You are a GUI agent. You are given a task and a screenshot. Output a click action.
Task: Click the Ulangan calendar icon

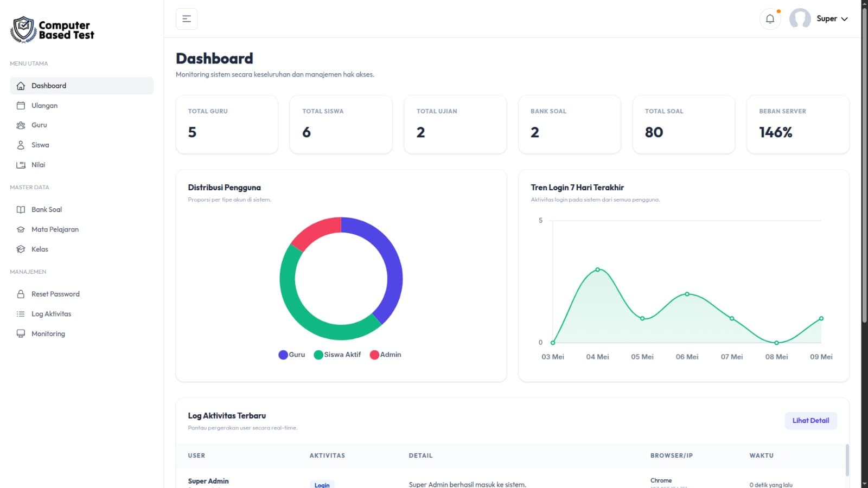click(x=21, y=106)
